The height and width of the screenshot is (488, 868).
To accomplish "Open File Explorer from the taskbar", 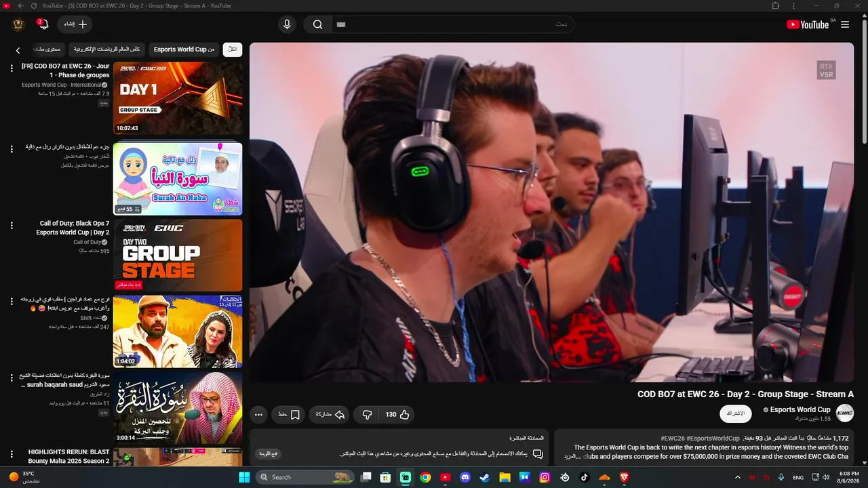I will [x=505, y=477].
